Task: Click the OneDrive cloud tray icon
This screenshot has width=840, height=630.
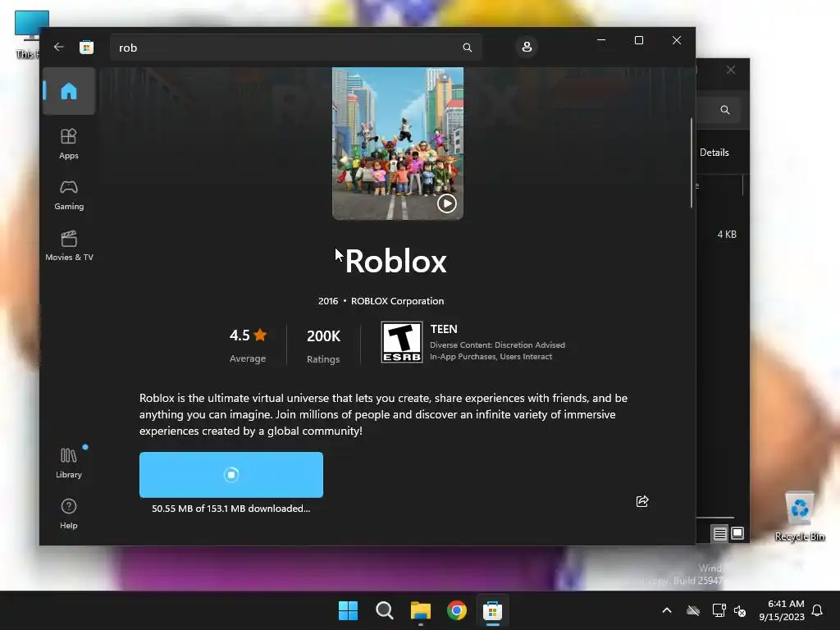Action: point(693,610)
